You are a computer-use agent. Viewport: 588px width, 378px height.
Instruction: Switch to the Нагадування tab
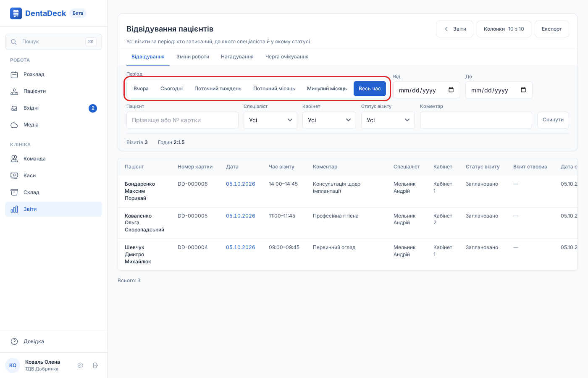pyautogui.click(x=237, y=57)
